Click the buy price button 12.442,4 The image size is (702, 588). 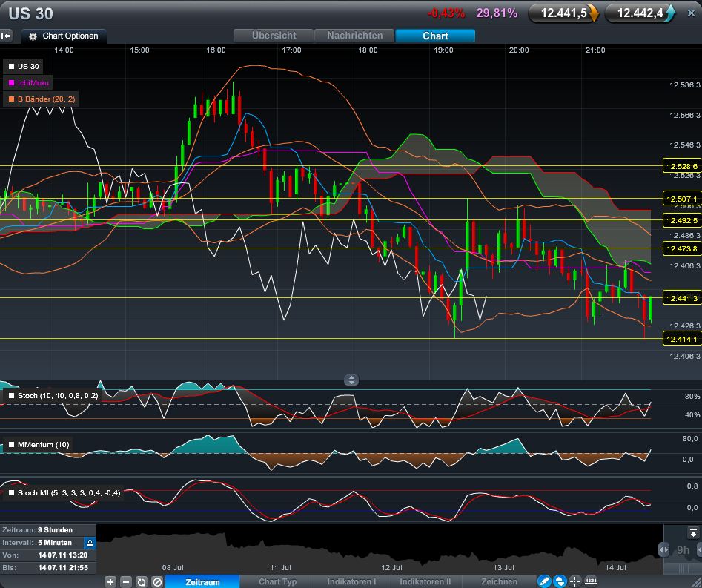(x=640, y=12)
